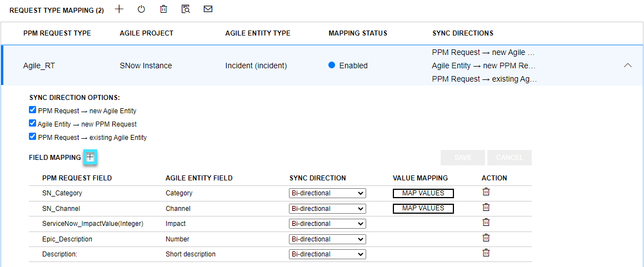Click the envelope email icon

[x=208, y=9]
